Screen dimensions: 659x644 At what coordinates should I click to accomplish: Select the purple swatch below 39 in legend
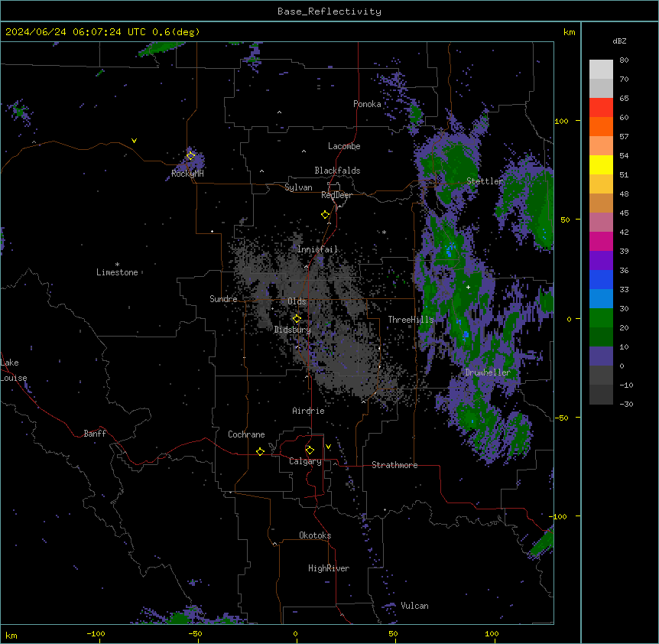(601, 260)
